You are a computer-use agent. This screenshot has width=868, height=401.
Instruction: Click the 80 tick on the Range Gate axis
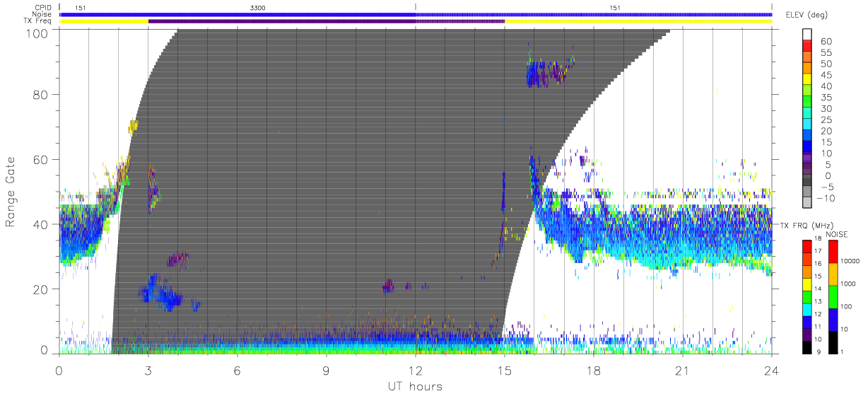tap(40, 94)
